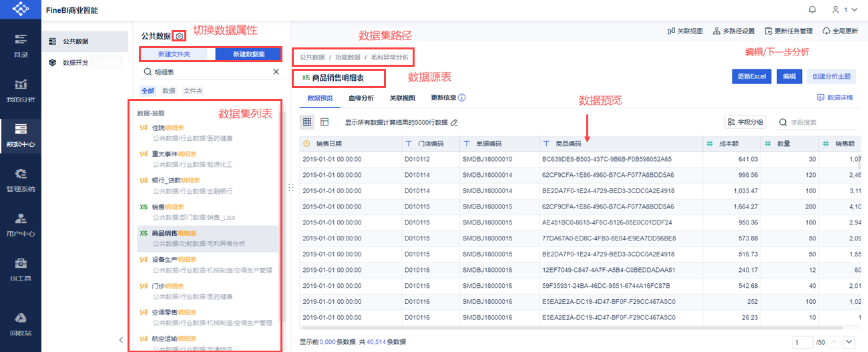868x352 pixels.
Task: Click the public data settings gear icon
Action: 180,36
